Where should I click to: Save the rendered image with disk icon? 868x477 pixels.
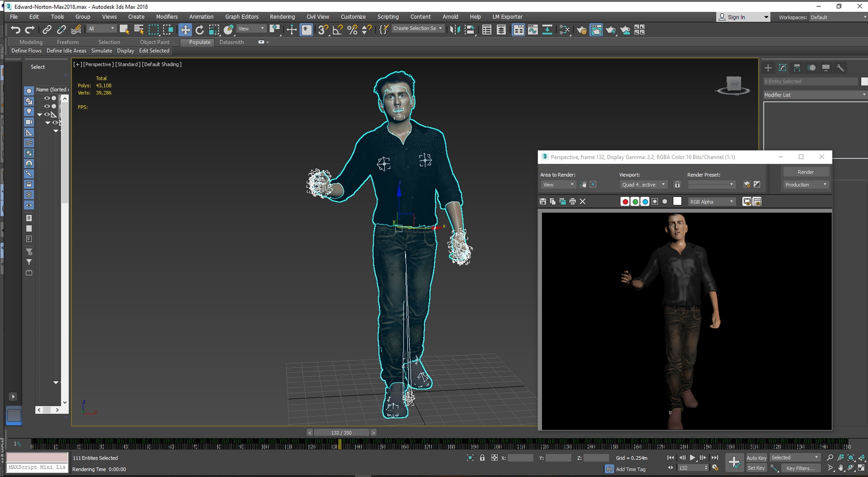[542, 202]
